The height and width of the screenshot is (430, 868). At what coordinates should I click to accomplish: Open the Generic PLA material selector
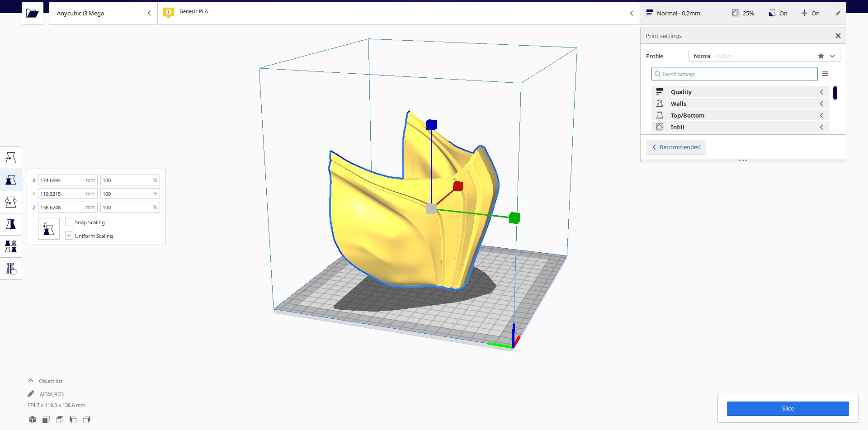pos(398,13)
